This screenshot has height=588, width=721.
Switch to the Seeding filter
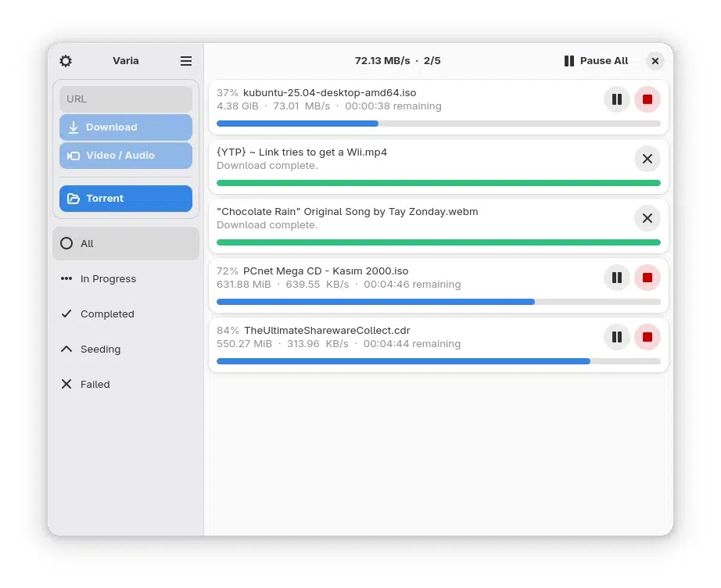pos(126,349)
